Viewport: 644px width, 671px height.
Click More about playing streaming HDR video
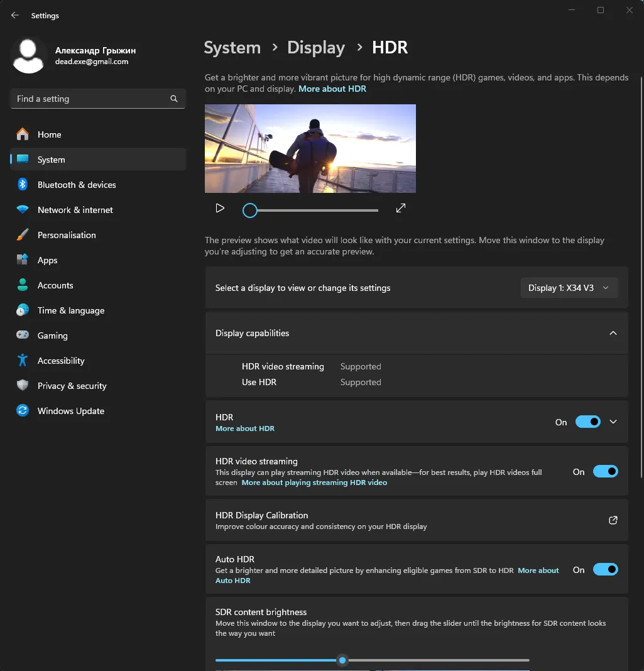pyautogui.click(x=314, y=483)
